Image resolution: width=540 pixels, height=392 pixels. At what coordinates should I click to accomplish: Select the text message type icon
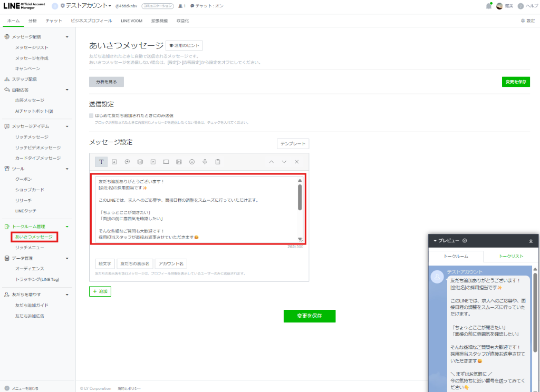[101, 162]
